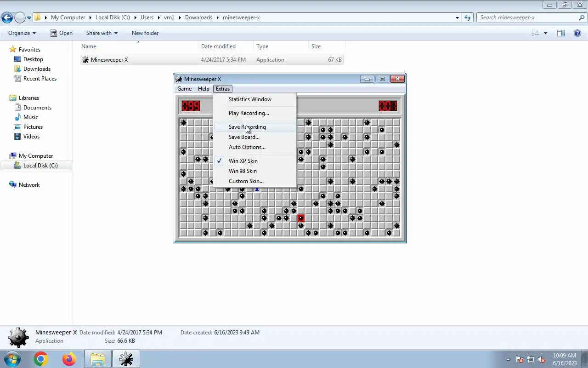Click the Open toolbar button

[x=62, y=33]
